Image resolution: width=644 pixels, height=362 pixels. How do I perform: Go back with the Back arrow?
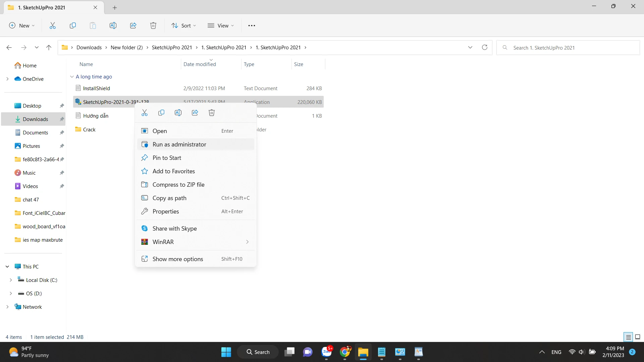point(9,48)
